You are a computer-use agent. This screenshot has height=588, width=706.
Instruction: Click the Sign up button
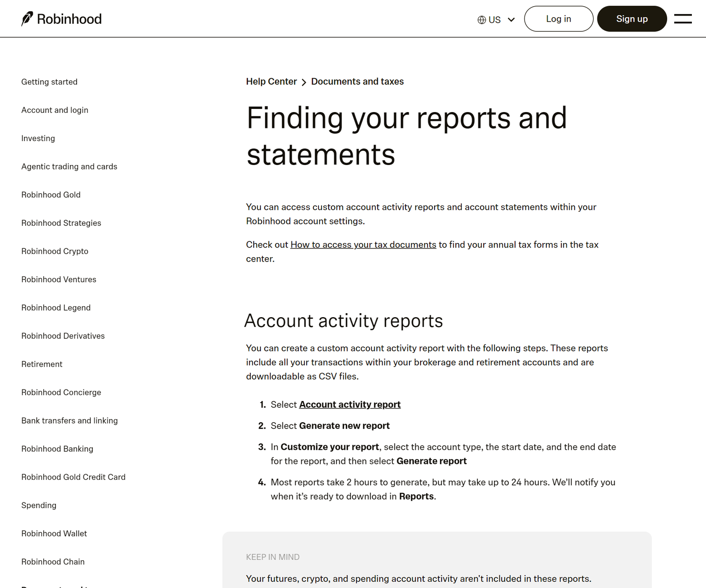coord(632,19)
